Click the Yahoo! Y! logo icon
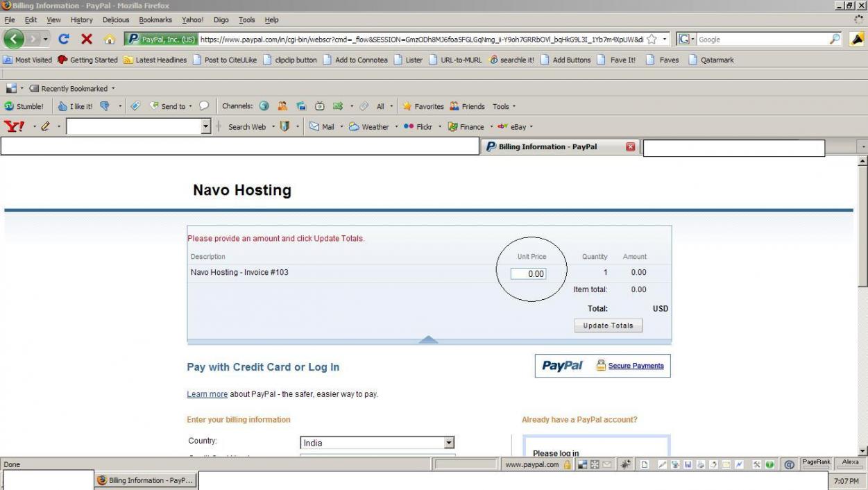868x490 pixels. [x=15, y=126]
